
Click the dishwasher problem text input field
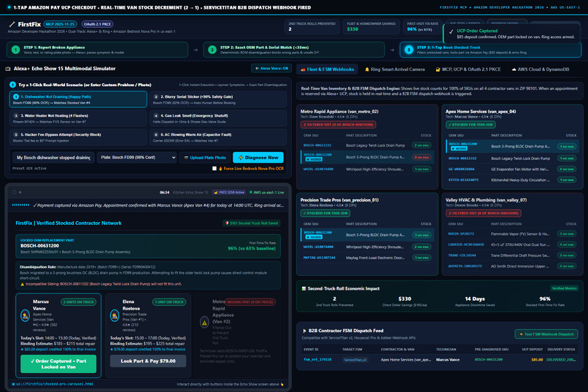[x=53, y=158]
